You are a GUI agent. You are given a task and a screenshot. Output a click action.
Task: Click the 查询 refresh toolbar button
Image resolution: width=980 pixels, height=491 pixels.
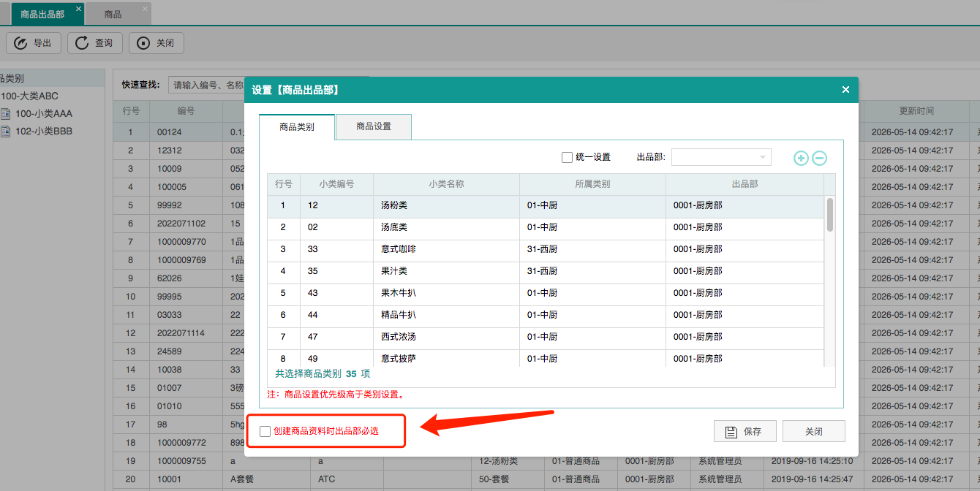pyautogui.click(x=95, y=43)
